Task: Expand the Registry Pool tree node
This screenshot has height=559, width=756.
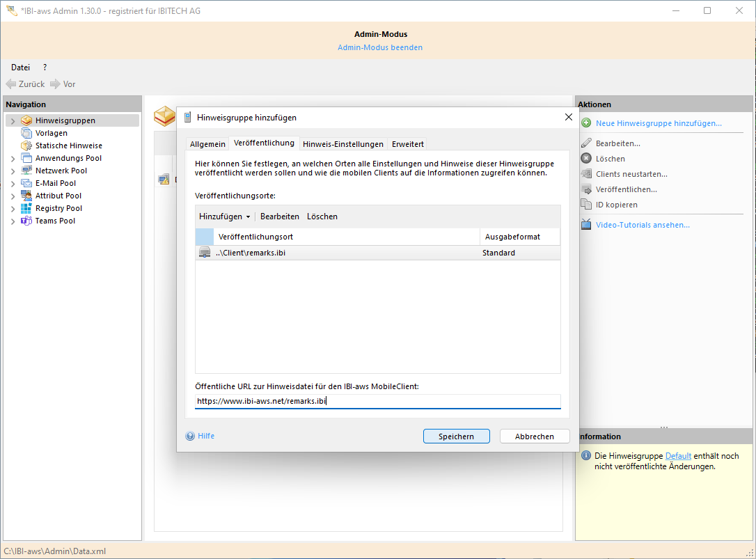Action: 13,207
